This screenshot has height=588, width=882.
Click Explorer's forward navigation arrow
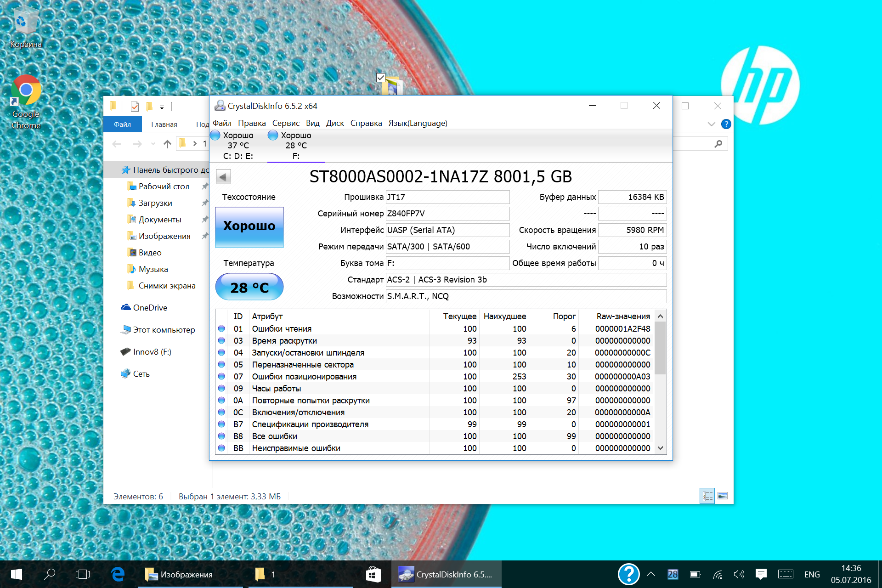click(137, 144)
